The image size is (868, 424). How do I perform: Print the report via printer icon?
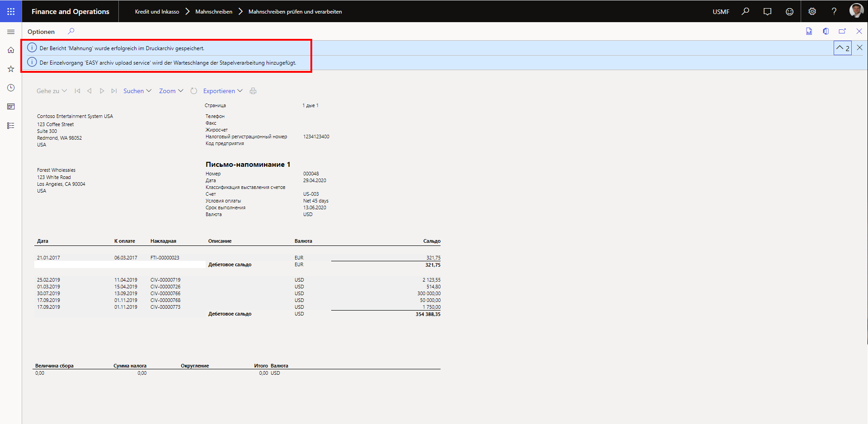[253, 91]
